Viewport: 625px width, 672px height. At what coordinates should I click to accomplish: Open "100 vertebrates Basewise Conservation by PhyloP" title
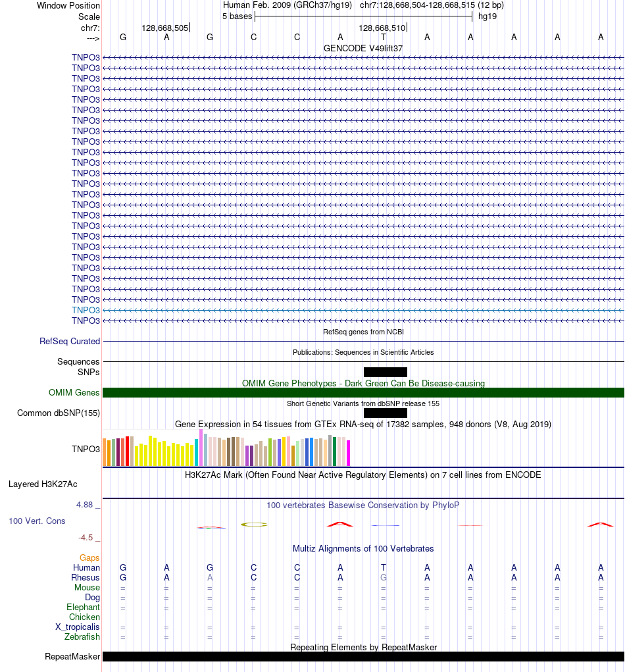(363, 505)
